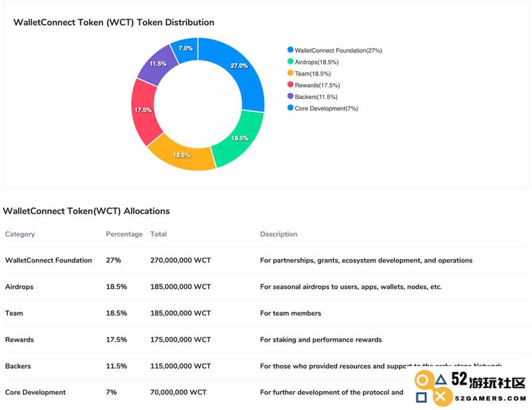
Task: Click 'For staking and performance rewards' description
Action: coord(321,340)
